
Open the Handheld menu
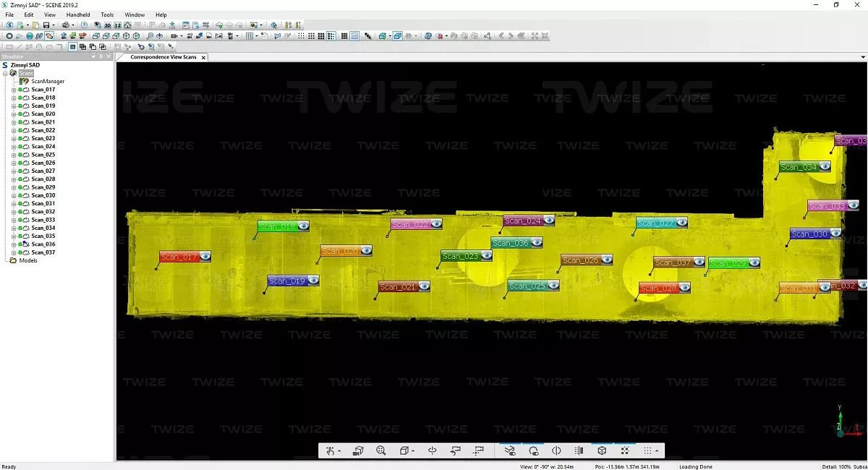(78, 14)
